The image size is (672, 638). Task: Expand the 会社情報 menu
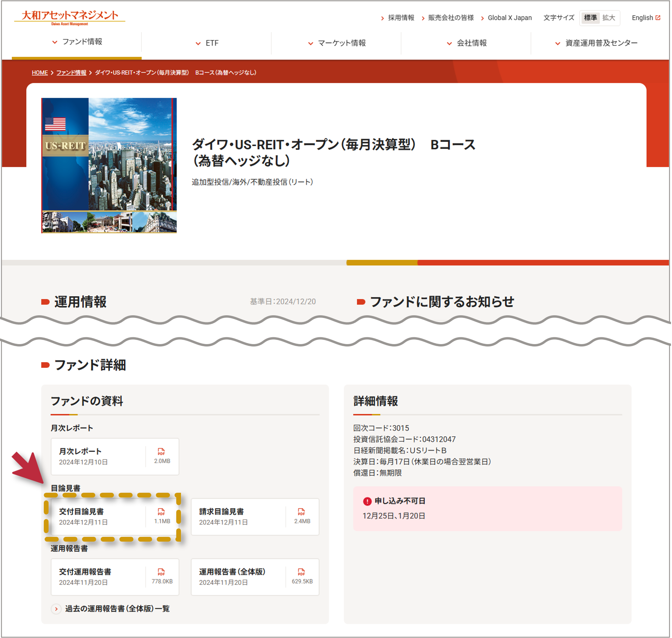click(x=467, y=43)
